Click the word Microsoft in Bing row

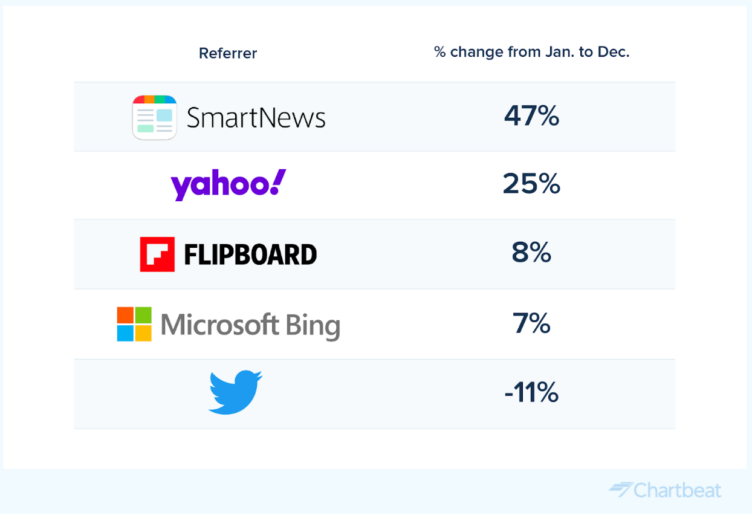point(218,325)
